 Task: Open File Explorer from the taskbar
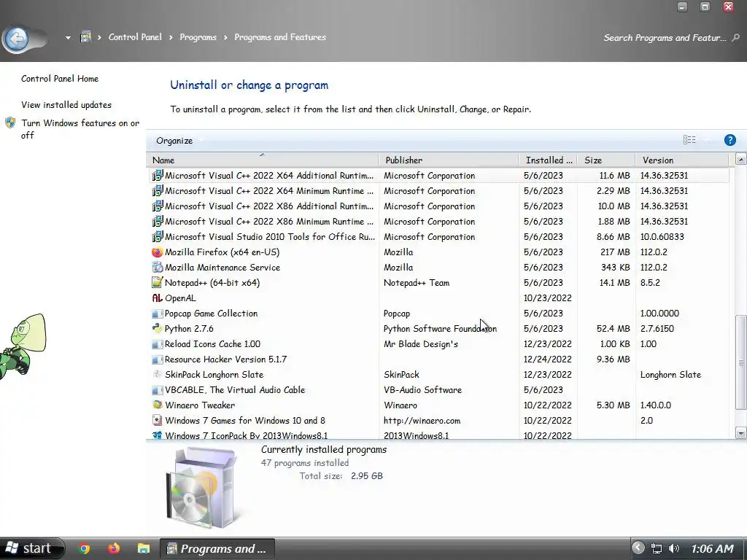(x=144, y=548)
